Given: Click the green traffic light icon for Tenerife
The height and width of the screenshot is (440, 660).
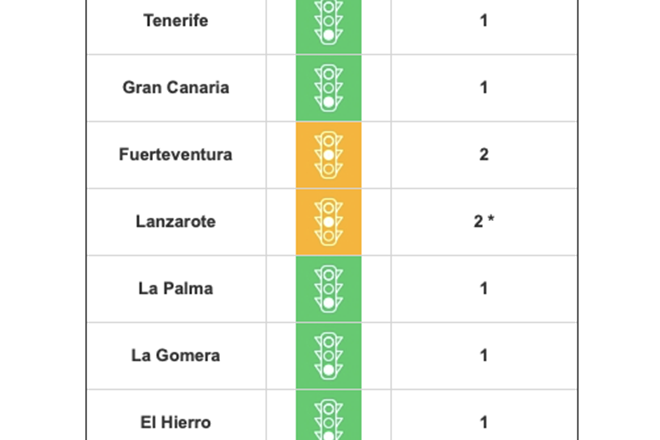Looking at the screenshot, I should coord(328,22).
